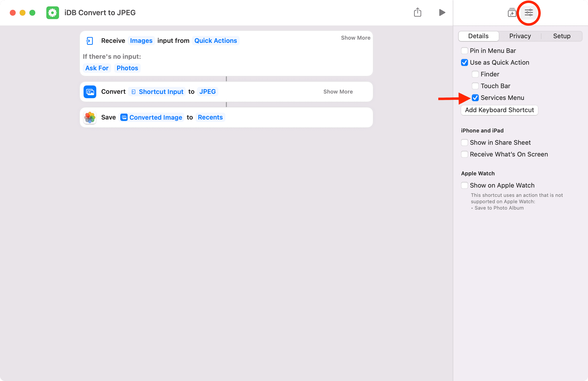Switch to the Setup tab

(562, 36)
